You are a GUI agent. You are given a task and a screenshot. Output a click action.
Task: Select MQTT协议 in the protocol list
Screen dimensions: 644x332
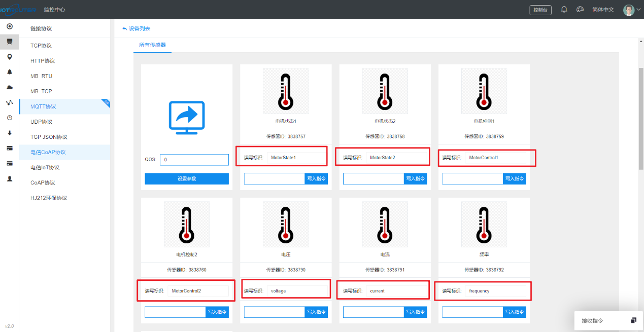point(43,106)
